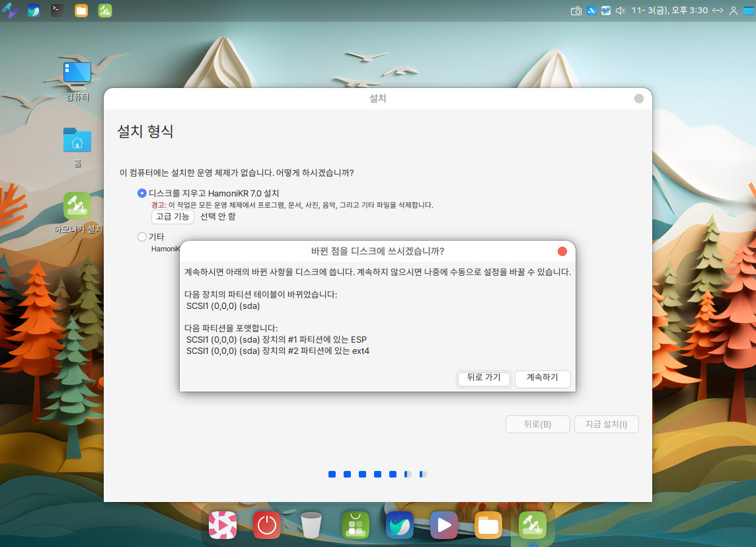
Task: Open the video player in dock
Action: [444, 525]
